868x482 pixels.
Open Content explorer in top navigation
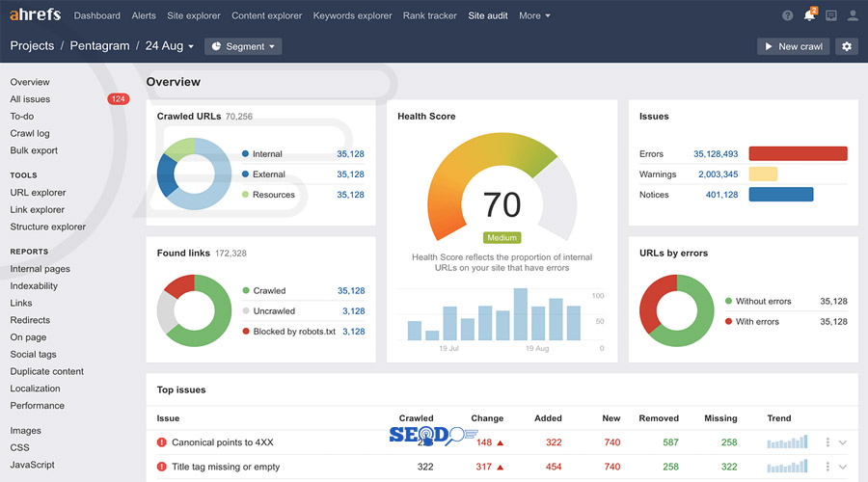(267, 15)
